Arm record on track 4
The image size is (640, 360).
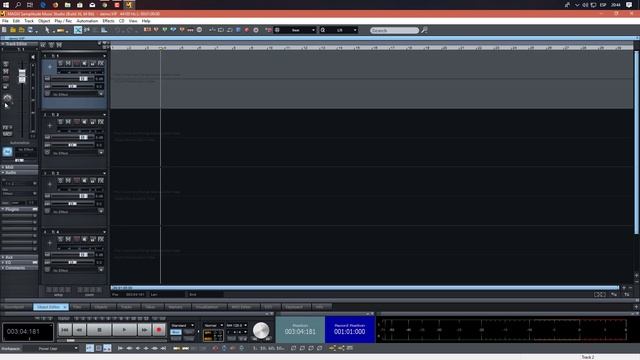click(76, 239)
